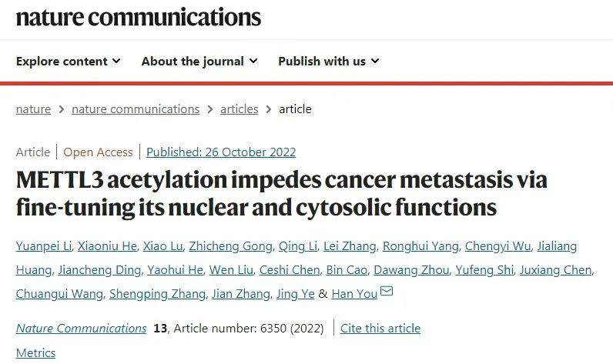The image size is (613, 364).
Task: Open the nature communications logo homepage
Action: [139, 17]
